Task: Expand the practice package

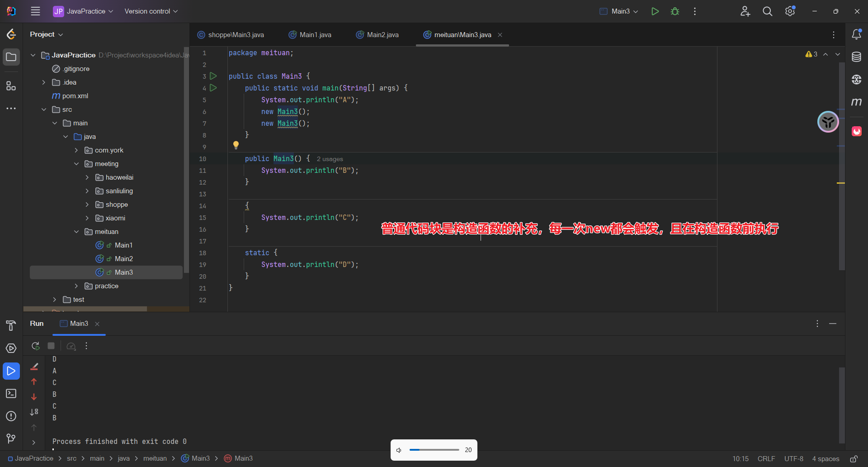Action: tap(76, 286)
